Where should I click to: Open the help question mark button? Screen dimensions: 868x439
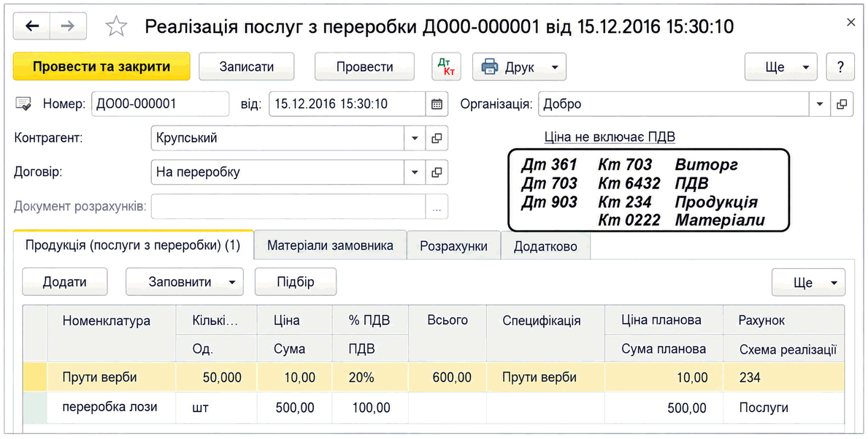[840, 67]
